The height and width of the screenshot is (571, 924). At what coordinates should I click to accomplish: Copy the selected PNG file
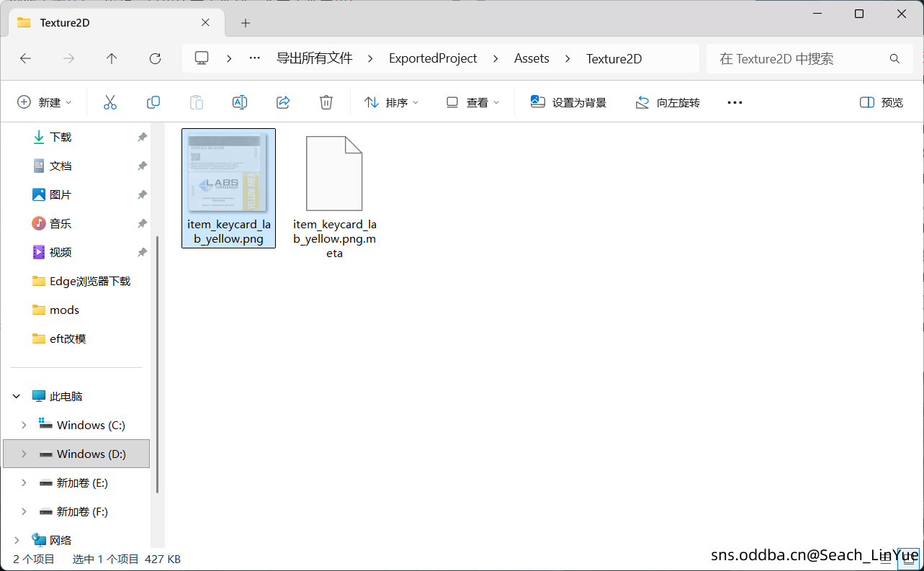pos(153,102)
